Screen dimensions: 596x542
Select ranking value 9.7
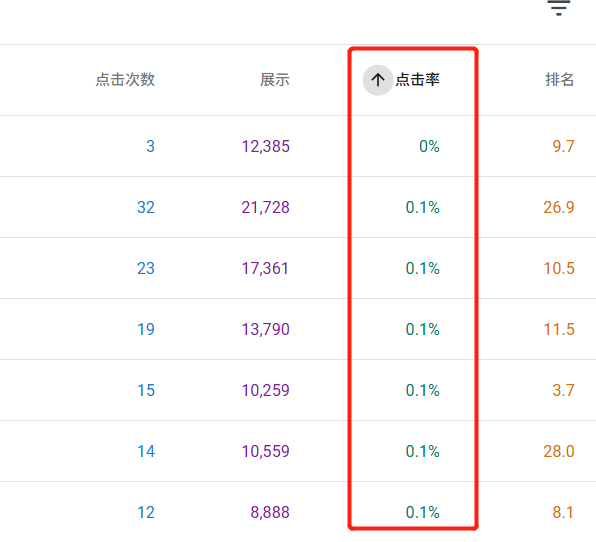coord(563,146)
